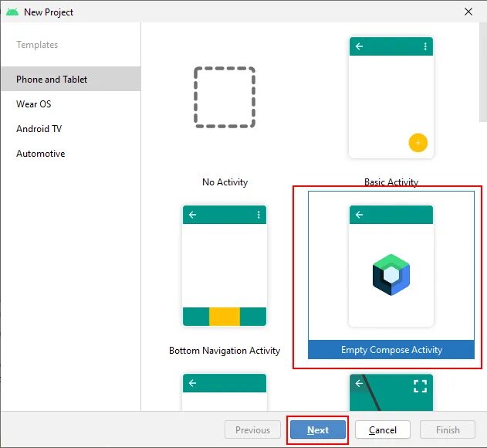The width and height of the screenshot is (487, 448).
Task: Click the Cancel button
Action: tap(382, 429)
